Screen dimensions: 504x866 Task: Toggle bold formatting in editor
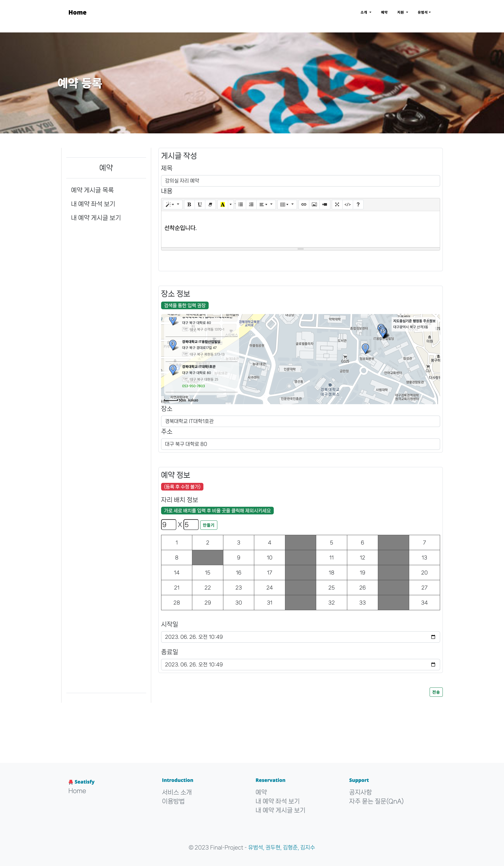pos(189,204)
